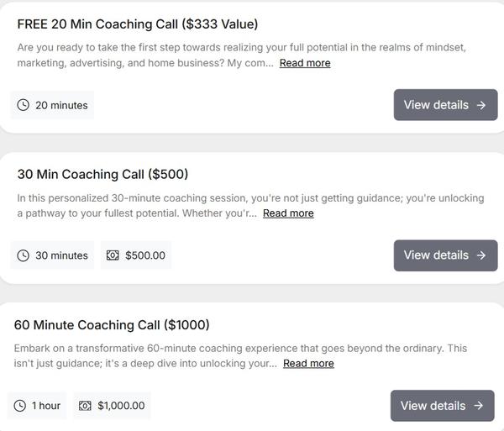Click the 20 minutes duration badge
Viewport: 504px width, 431px height.
coord(52,105)
